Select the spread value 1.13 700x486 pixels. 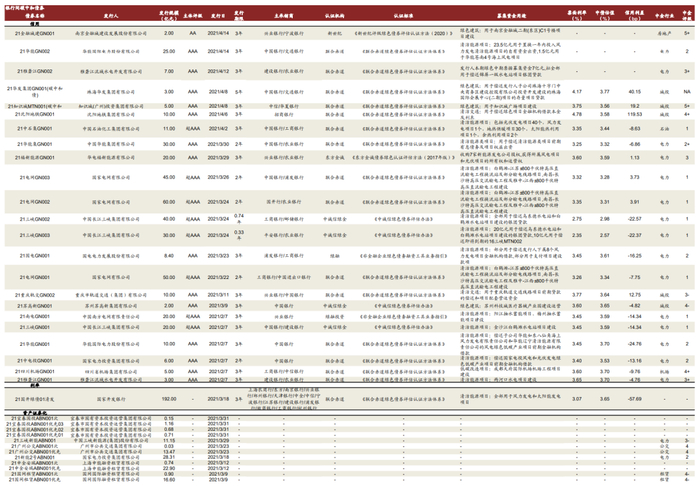(634, 158)
